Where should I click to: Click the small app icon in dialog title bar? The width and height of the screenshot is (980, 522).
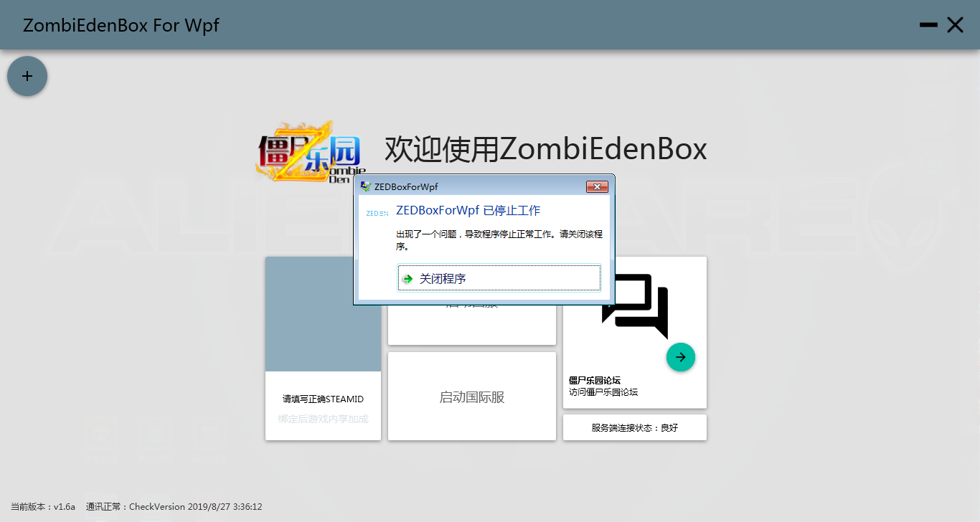click(366, 186)
